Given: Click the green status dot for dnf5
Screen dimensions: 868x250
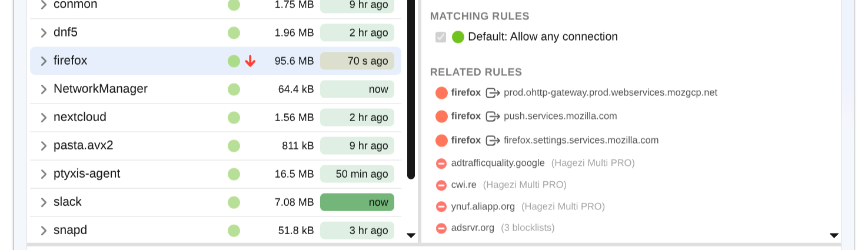Looking at the screenshot, I should click(234, 33).
